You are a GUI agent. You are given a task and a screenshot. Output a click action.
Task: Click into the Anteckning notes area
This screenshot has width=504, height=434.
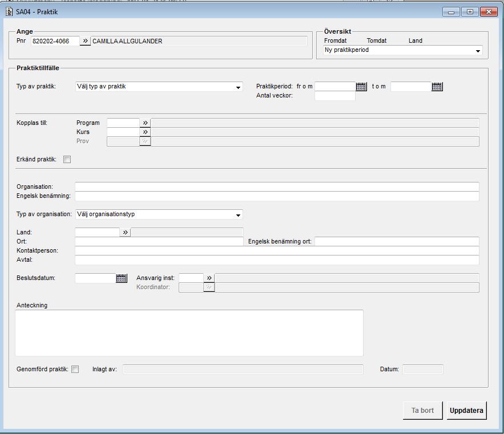[x=189, y=333]
